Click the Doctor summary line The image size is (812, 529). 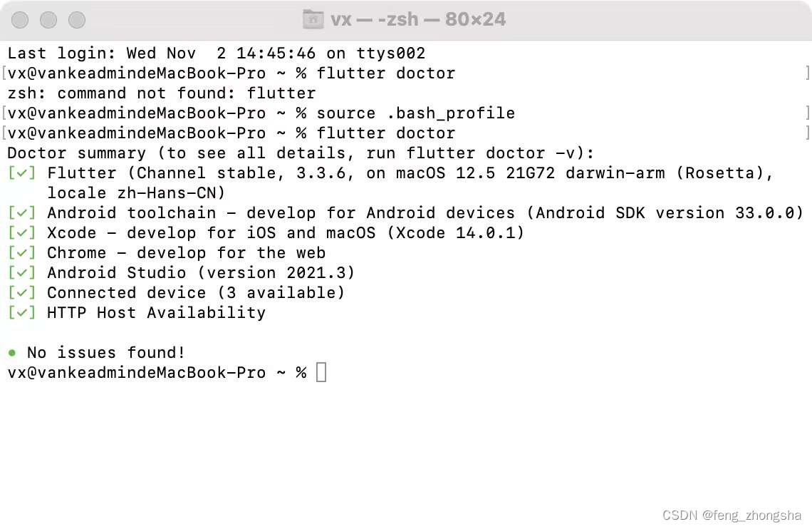coord(299,153)
